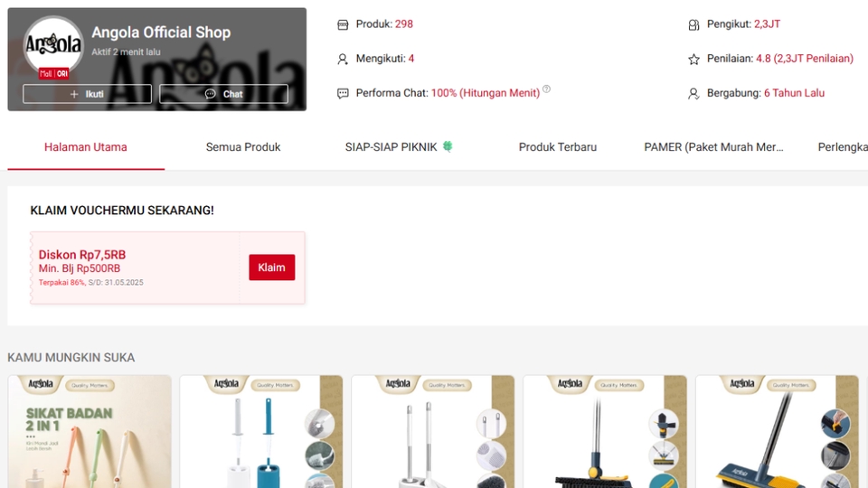Click the Bergabung person icon
This screenshot has height=488, width=868.
(693, 93)
